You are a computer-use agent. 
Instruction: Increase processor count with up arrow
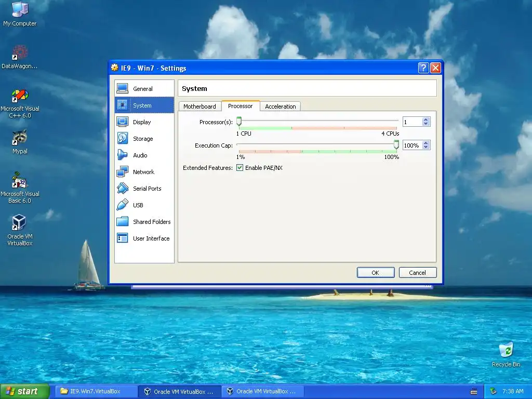point(426,119)
